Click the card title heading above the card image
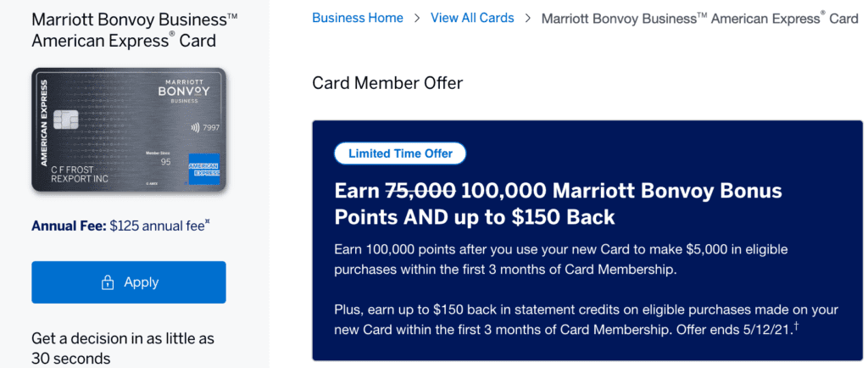The width and height of the screenshot is (868, 368). [x=124, y=30]
